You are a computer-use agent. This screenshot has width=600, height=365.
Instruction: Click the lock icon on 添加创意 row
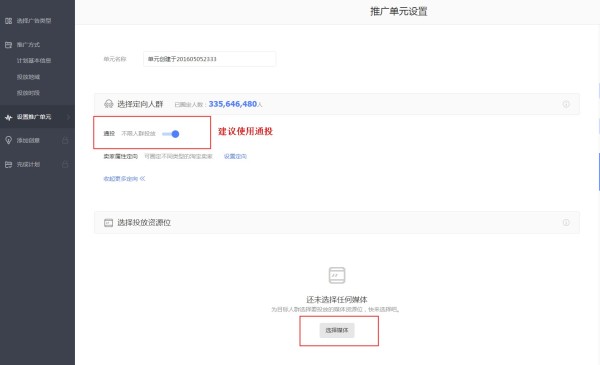click(x=65, y=140)
